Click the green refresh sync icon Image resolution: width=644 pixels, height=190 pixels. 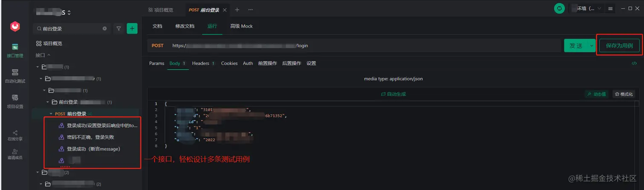point(559,9)
